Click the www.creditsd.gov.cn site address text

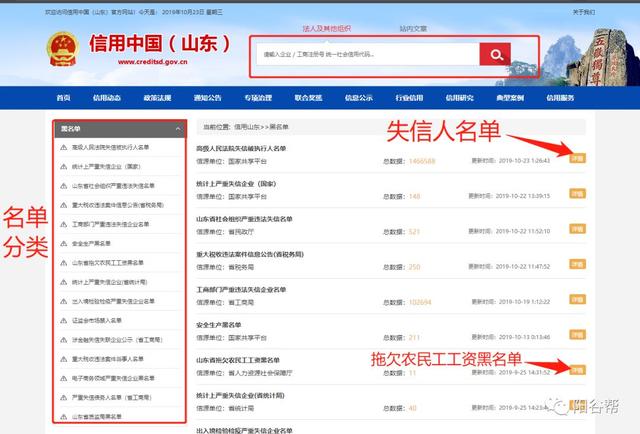[x=152, y=62]
